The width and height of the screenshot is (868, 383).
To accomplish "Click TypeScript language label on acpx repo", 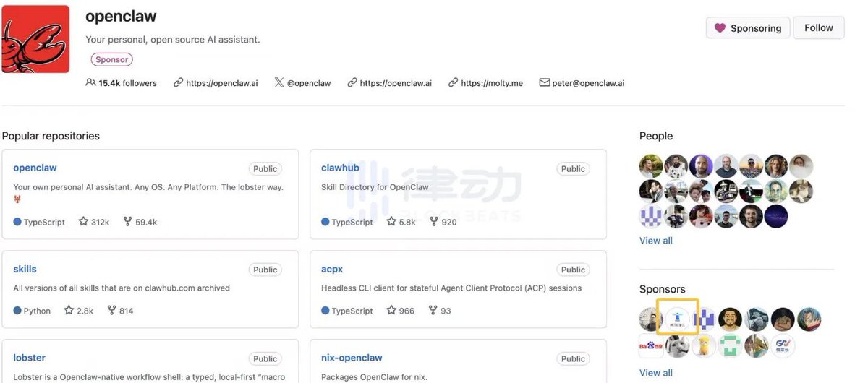I will point(347,311).
